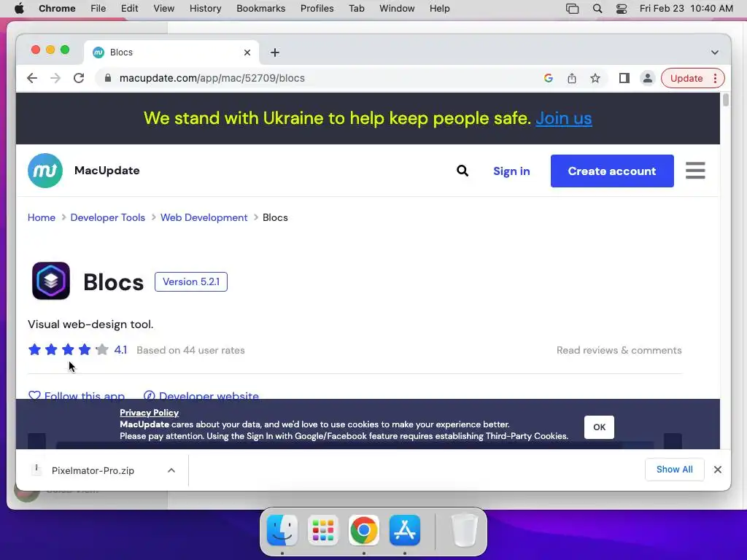
Task: Click the Chrome Update button
Action: pyautogui.click(x=686, y=78)
